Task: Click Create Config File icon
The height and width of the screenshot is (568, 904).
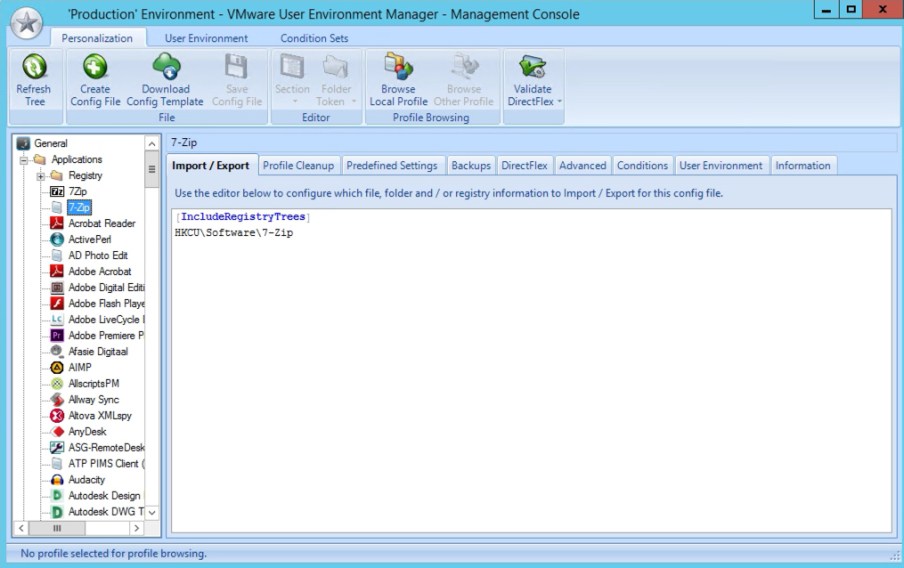Action: pyautogui.click(x=95, y=66)
